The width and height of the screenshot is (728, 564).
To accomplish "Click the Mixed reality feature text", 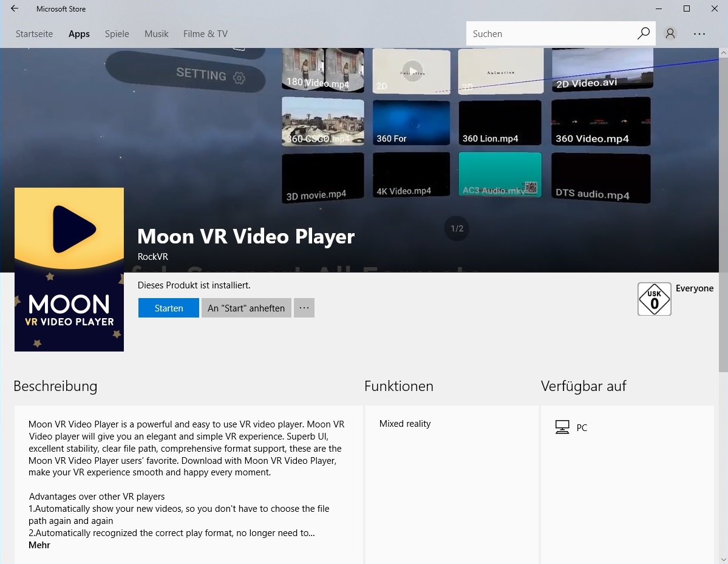I will click(x=405, y=424).
